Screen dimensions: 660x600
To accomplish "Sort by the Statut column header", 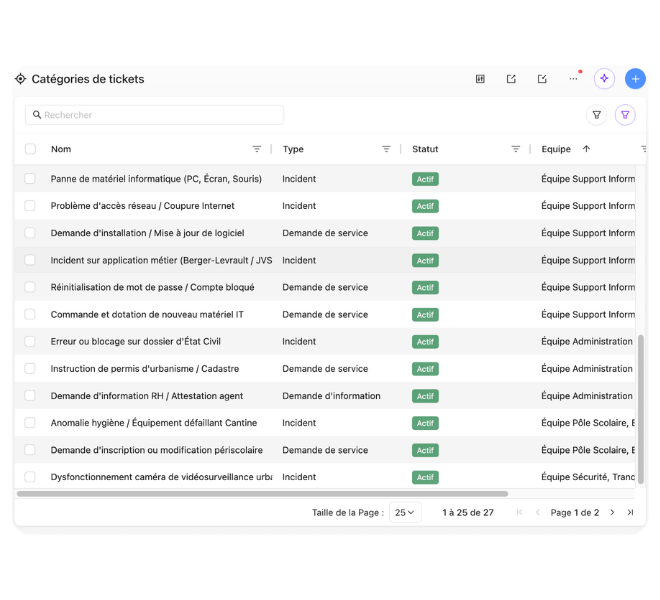I will click(x=425, y=149).
